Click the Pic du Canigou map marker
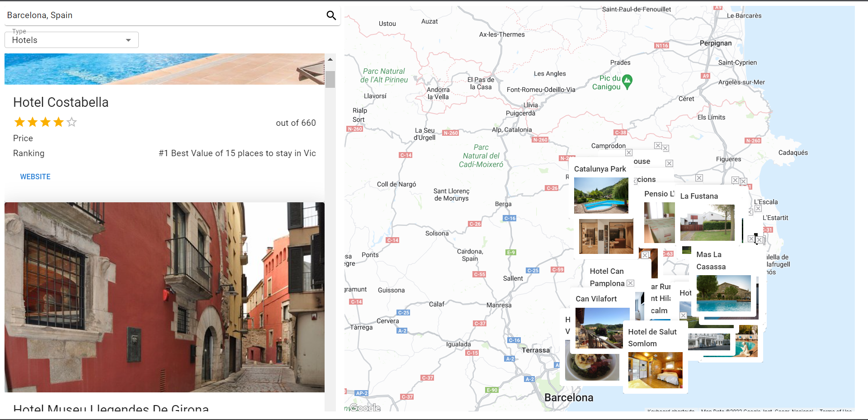Image resolution: width=868 pixels, height=420 pixels. click(x=627, y=82)
